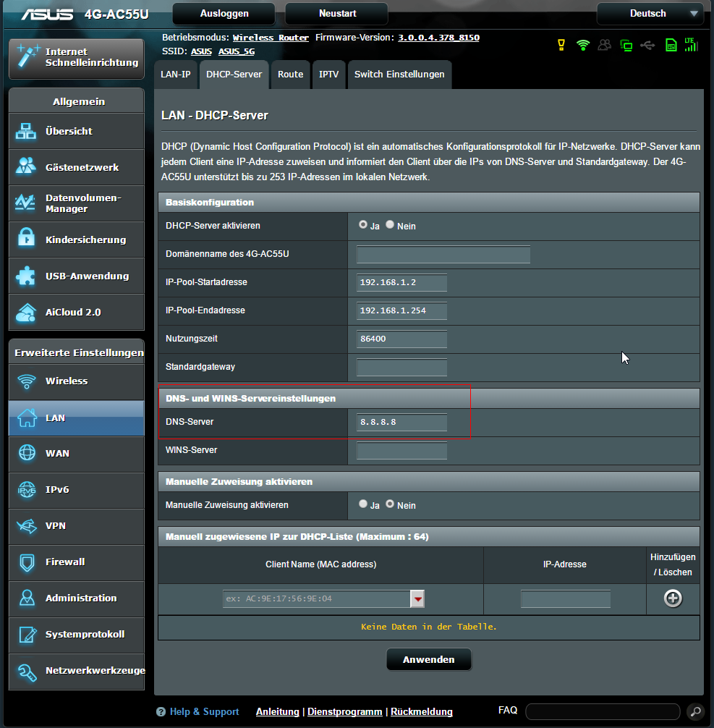Click the FAQ search magnifier icon
714x728 pixels.
[x=694, y=711]
